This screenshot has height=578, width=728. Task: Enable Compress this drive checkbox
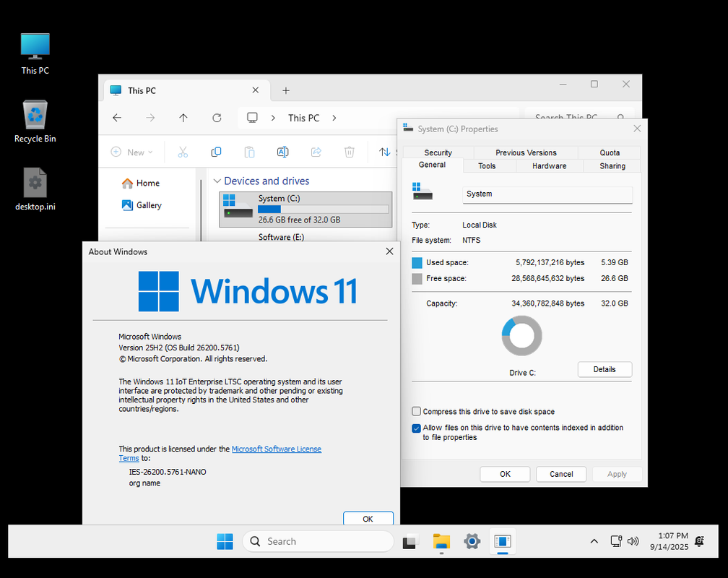417,411
